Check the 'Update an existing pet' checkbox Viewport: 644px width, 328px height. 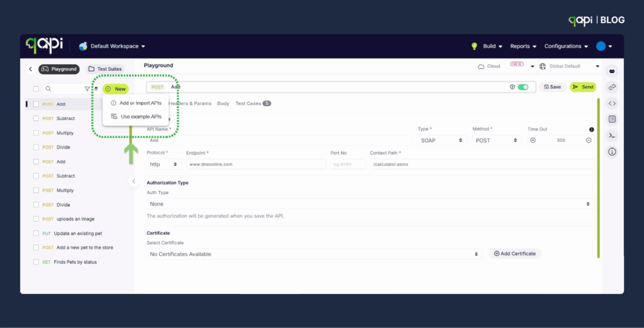pos(36,233)
